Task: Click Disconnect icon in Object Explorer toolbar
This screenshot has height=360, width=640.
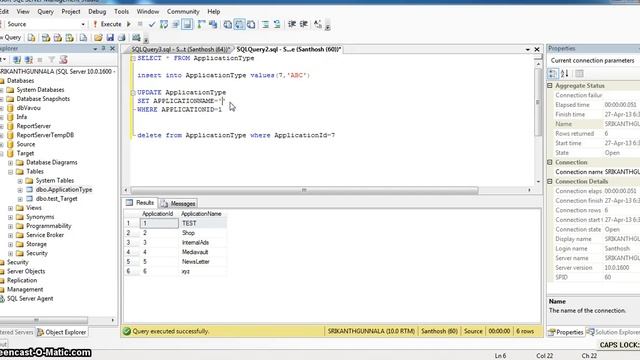Action: coord(29,60)
